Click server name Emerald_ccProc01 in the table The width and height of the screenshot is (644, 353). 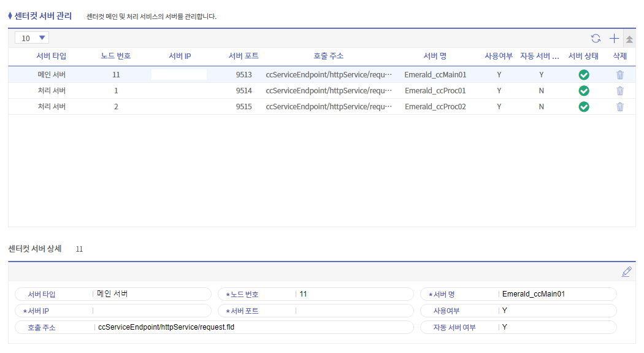pos(435,91)
